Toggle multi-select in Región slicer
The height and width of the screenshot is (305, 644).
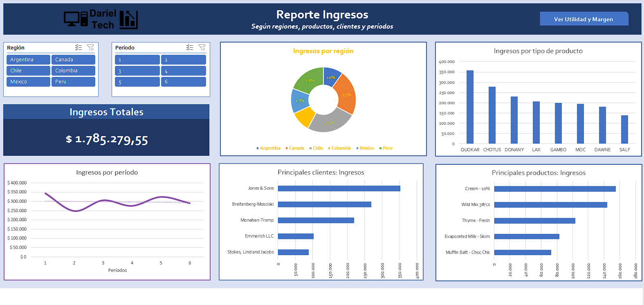[x=79, y=48]
